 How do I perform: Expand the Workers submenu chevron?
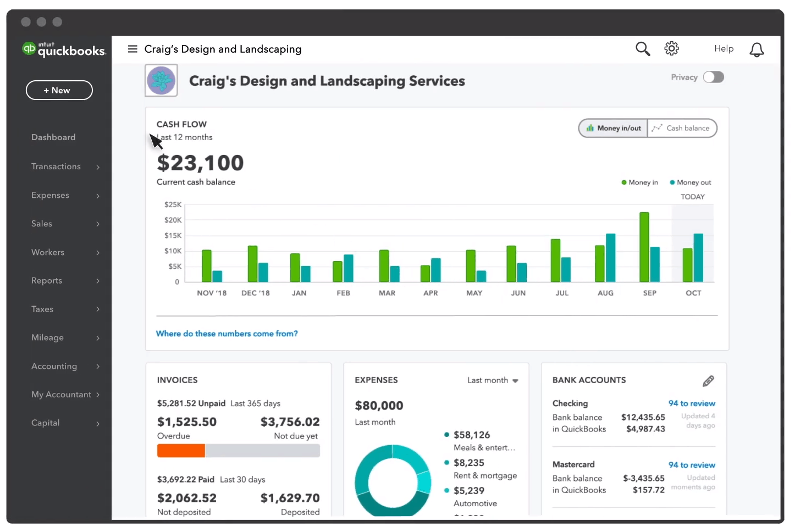98,253
